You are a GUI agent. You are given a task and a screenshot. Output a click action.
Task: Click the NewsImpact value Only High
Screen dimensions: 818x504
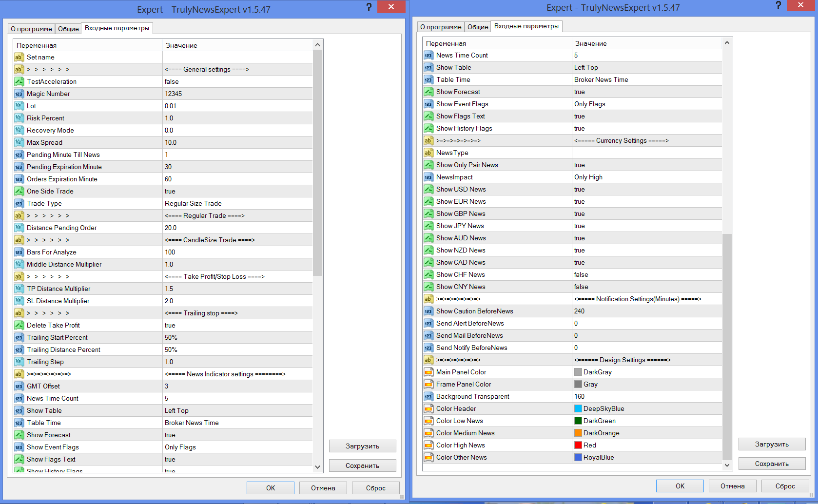(x=588, y=177)
